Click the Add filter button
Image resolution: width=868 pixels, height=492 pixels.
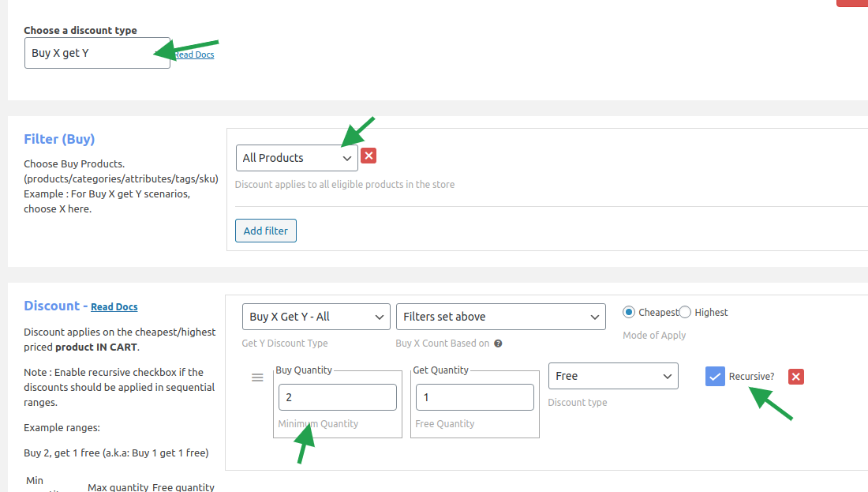click(x=266, y=231)
